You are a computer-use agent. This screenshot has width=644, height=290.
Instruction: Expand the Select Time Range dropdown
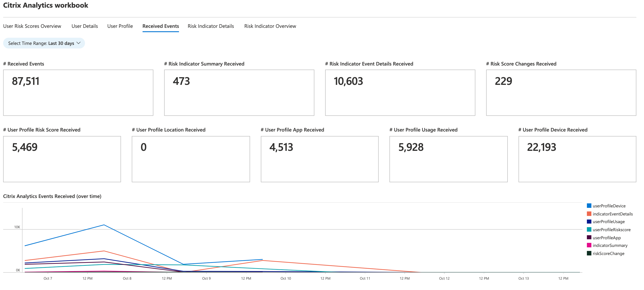point(44,43)
